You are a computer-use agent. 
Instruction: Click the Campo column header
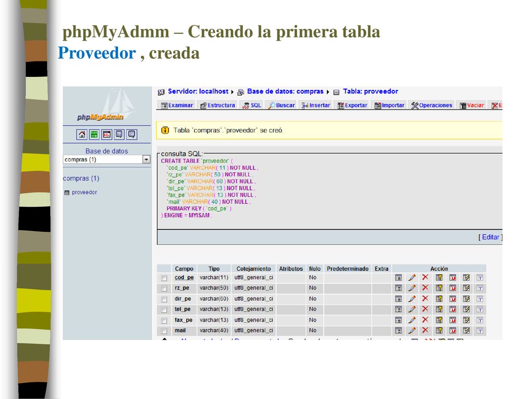pos(184,269)
